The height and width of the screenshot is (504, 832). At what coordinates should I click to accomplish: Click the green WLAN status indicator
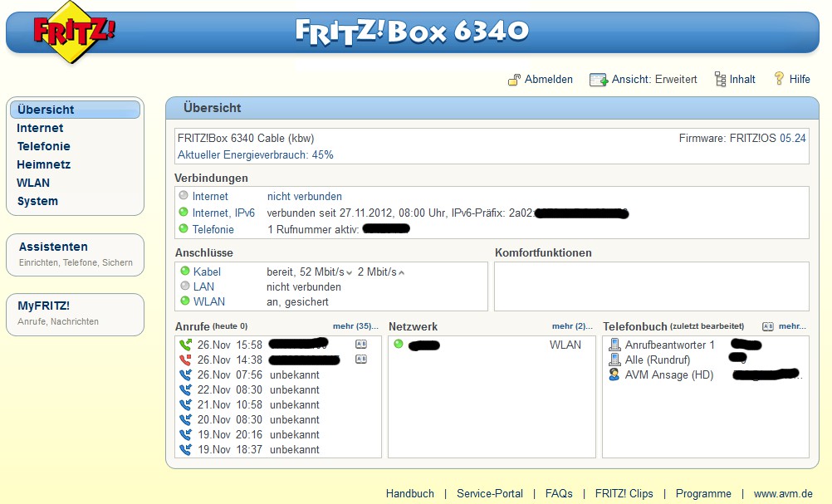tap(184, 301)
